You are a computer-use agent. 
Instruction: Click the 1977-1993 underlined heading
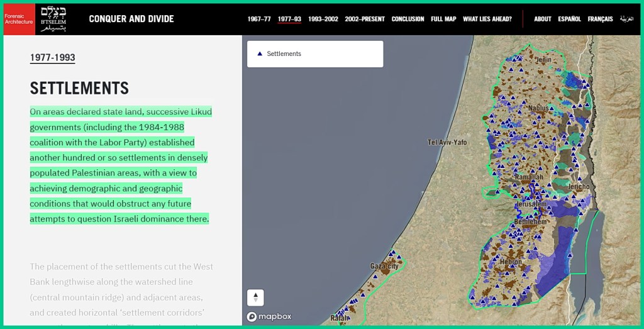click(52, 58)
